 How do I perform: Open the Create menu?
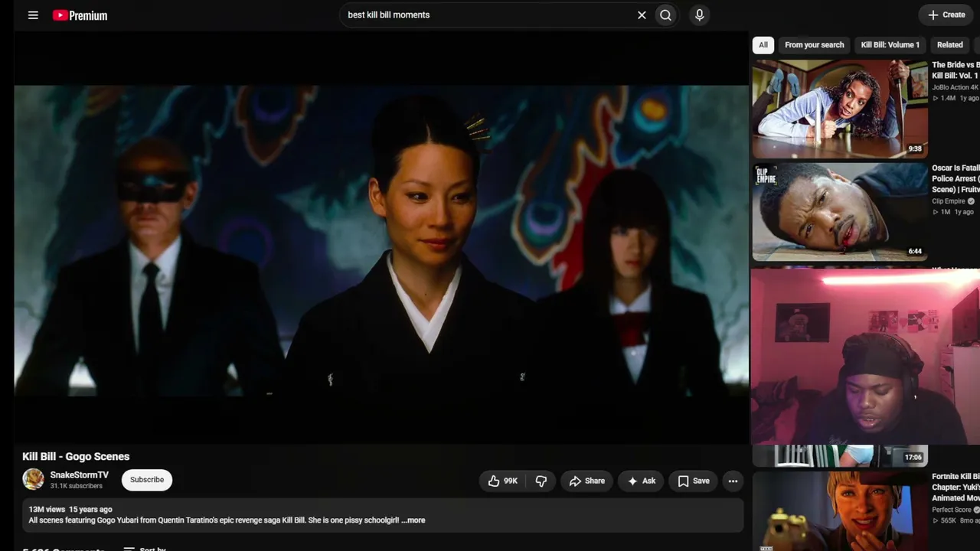946,15
